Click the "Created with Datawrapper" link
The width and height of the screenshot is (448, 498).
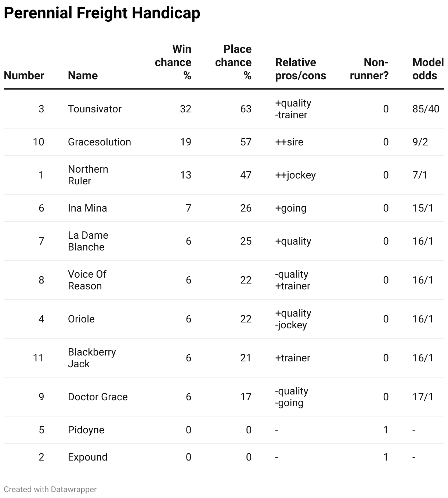click(x=50, y=489)
